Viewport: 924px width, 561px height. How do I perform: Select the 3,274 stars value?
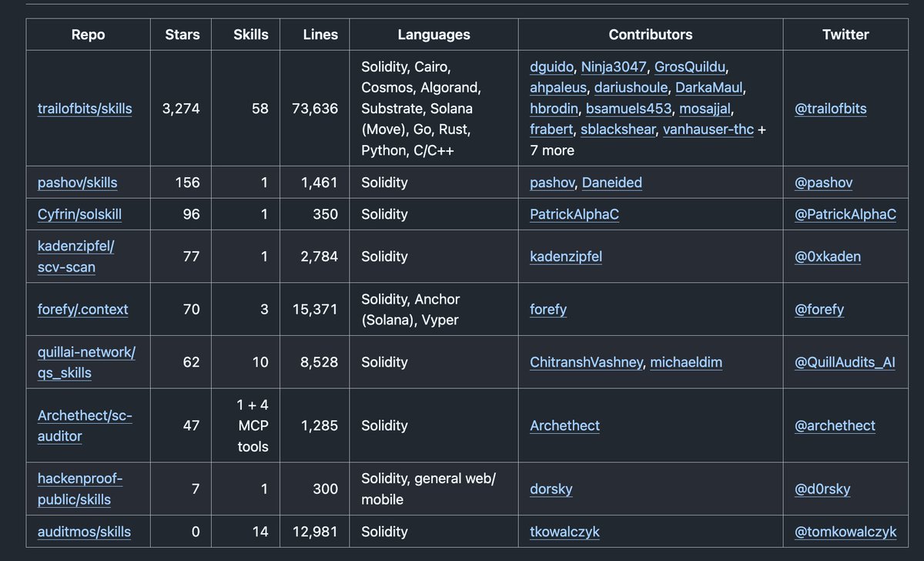click(181, 109)
